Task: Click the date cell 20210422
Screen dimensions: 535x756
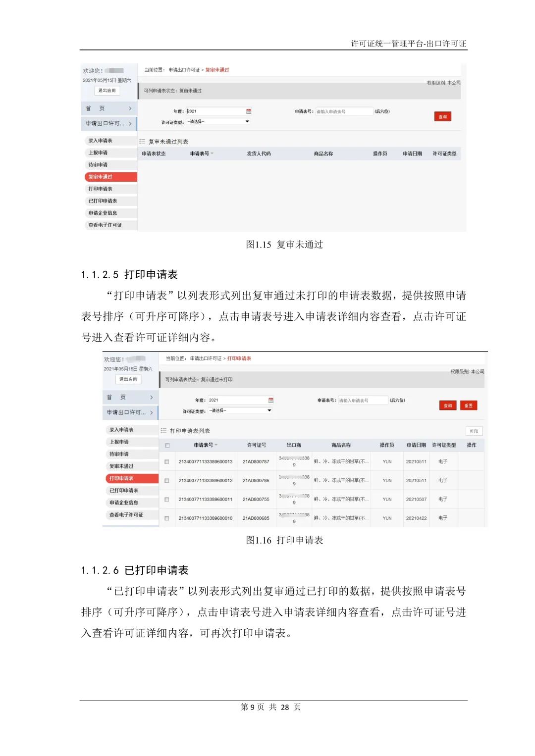Action: [416, 518]
